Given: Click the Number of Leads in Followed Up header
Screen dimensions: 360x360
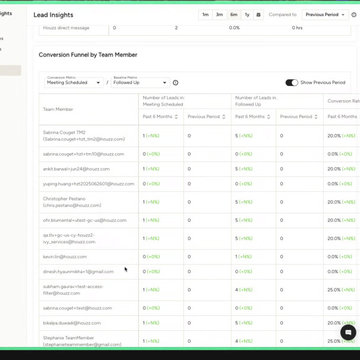Looking at the screenshot, I should click(x=256, y=101).
